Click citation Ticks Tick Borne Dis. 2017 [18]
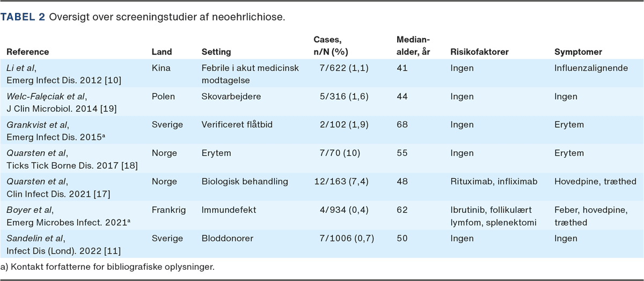This screenshot has height=281, width=644. [x=72, y=165]
